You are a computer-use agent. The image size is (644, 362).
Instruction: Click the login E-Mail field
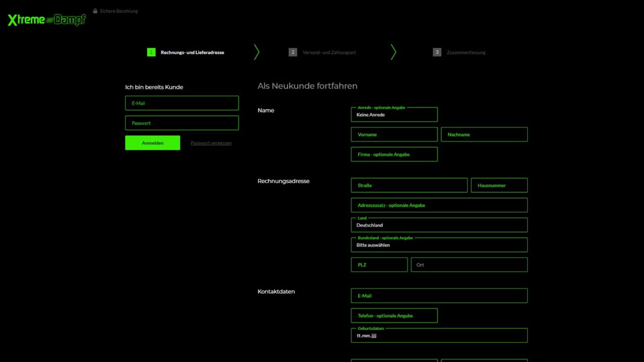pyautogui.click(x=182, y=103)
